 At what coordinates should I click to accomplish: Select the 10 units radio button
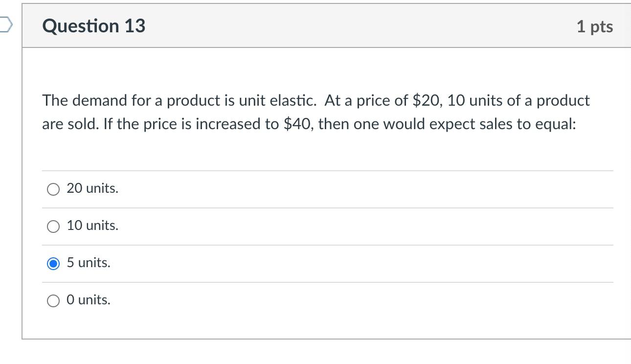tap(53, 227)
